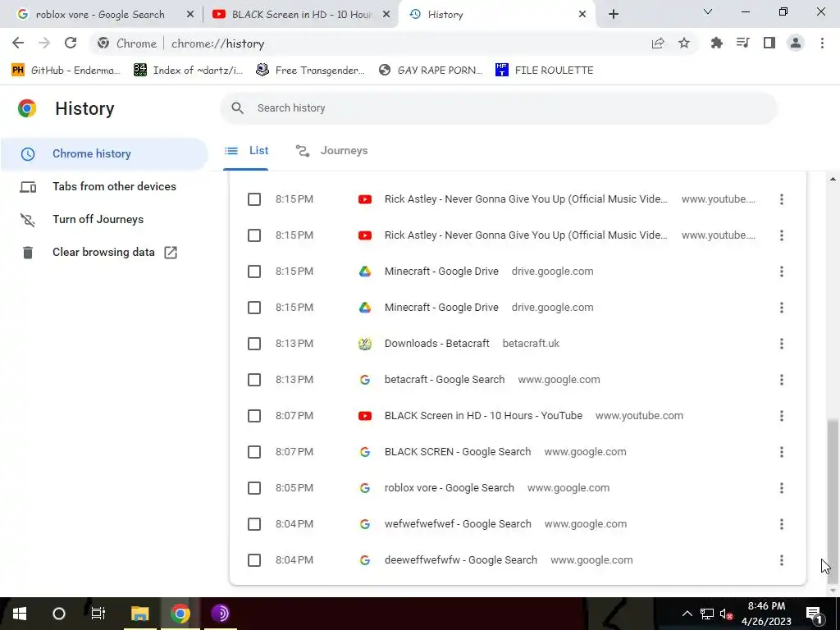Expand the tab search chevron in title bar

(x=708, y=11)
